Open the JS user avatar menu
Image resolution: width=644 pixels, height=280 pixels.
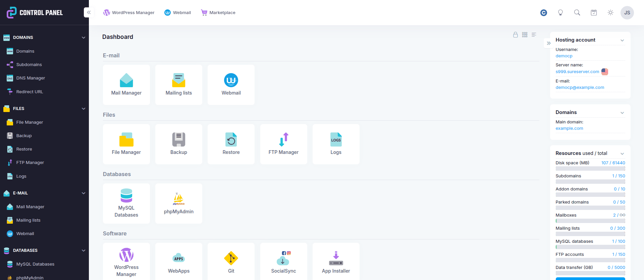(x=627, y=13)
